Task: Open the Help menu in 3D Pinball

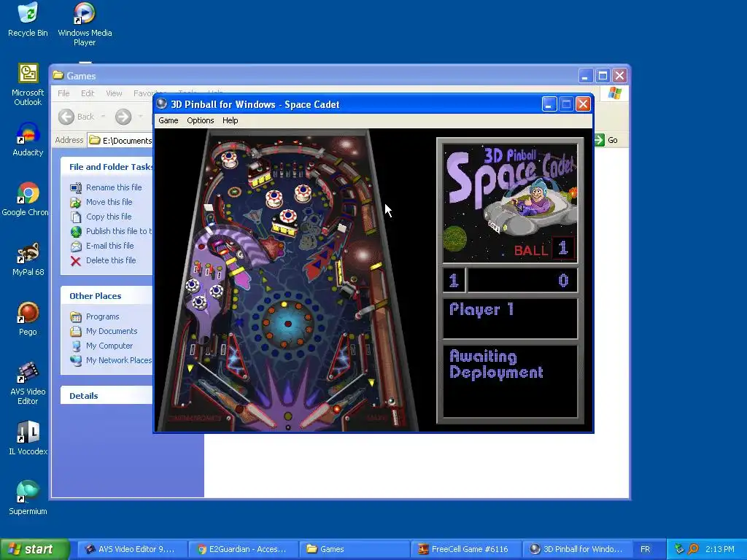Action: point(230,120)
